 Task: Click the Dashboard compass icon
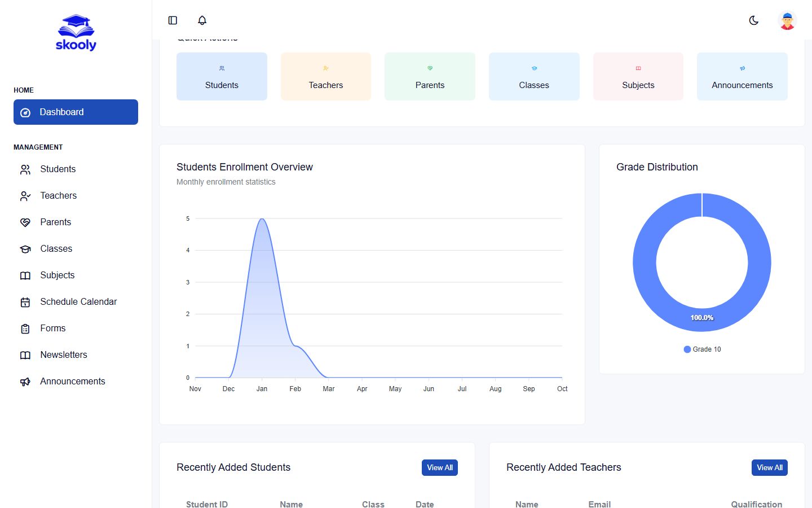[25, 112]
